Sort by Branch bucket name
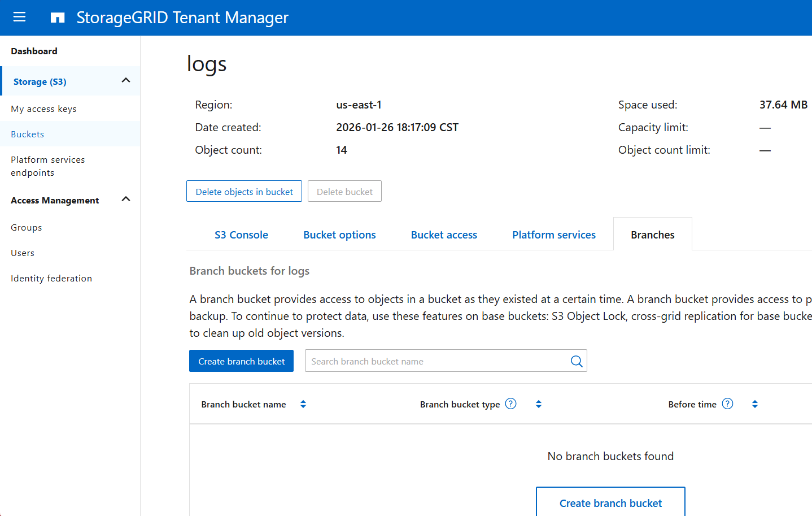The height and width of the screenshot is (516, 812). 303,404
